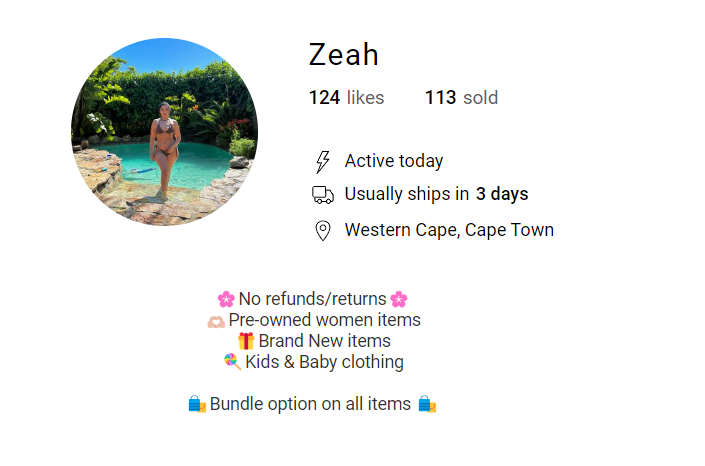Click the lollipop emoji icon
The image size is (705, 466).
point(233,362)
